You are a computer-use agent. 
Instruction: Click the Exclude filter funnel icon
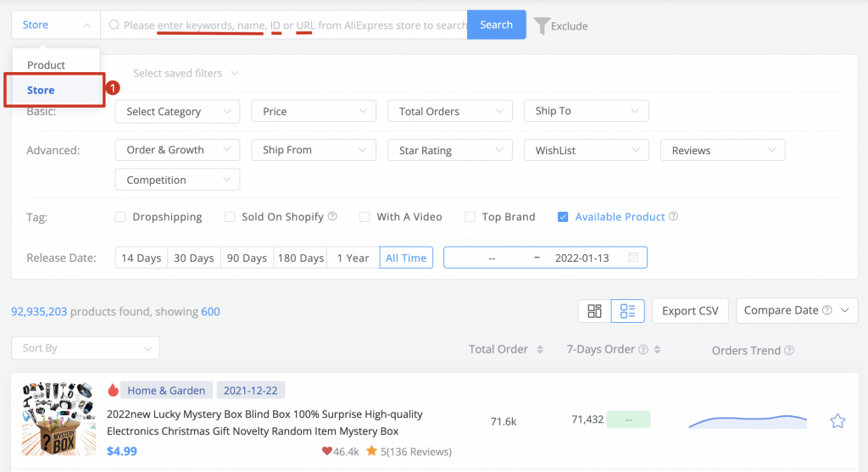pos(542,25)
